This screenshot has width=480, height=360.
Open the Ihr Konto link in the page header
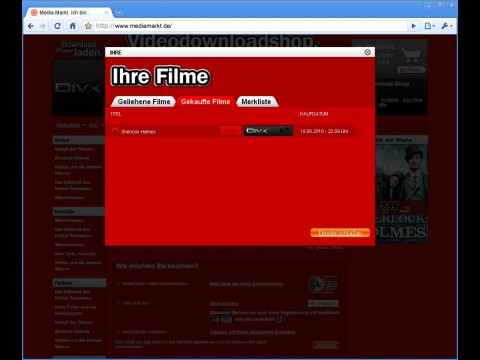(x=389, y=100)
